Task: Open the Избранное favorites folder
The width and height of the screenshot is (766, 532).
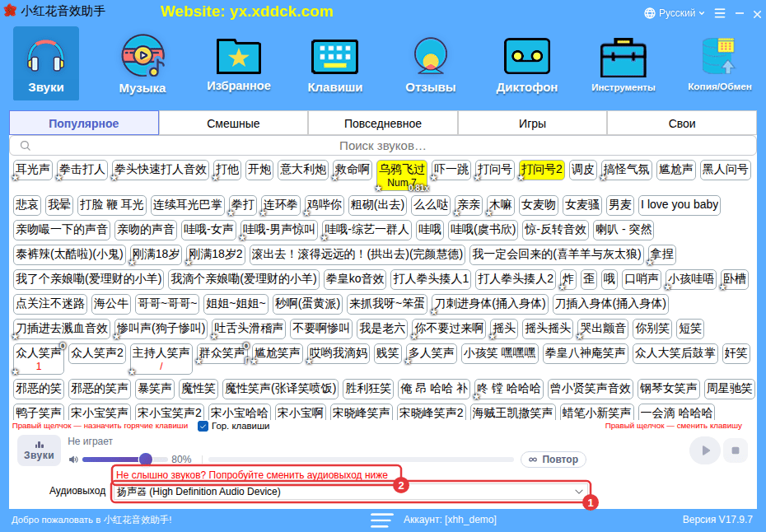Action: coord(239,63)
